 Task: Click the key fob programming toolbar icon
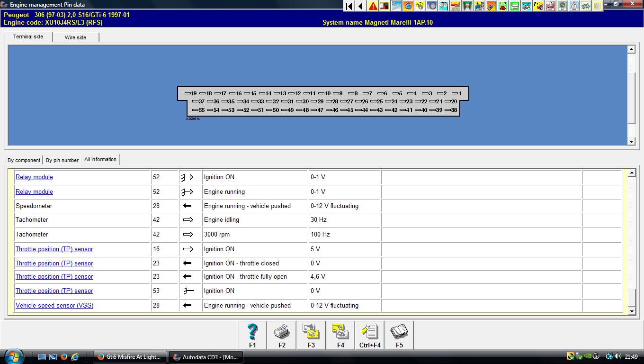click(x=491, y=6)
